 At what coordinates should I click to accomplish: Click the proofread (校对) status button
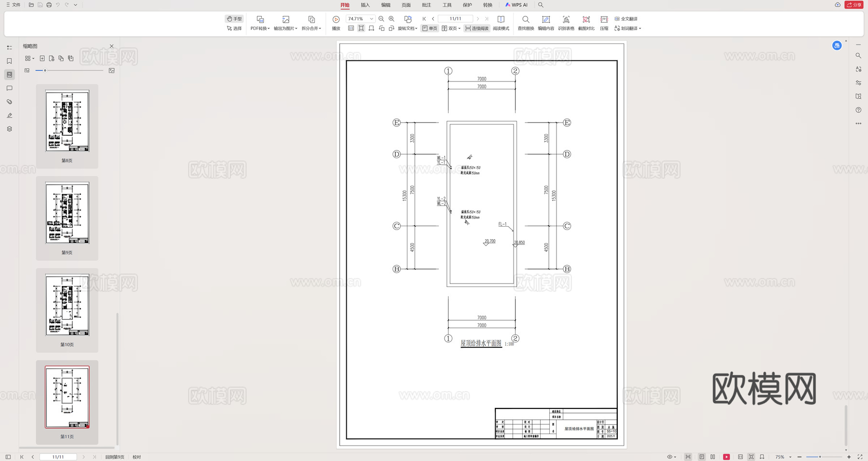[137, 457]
